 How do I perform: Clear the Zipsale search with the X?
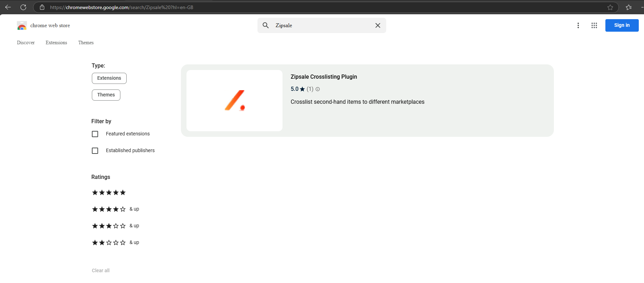[x=378, y=25]
